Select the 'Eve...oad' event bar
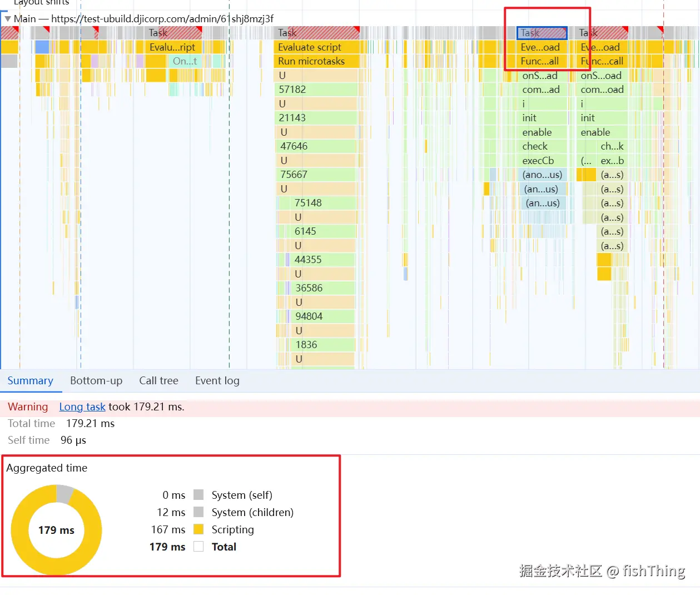Image resolution: width=700 pixels, height=595 pixels. coord(542,47)
